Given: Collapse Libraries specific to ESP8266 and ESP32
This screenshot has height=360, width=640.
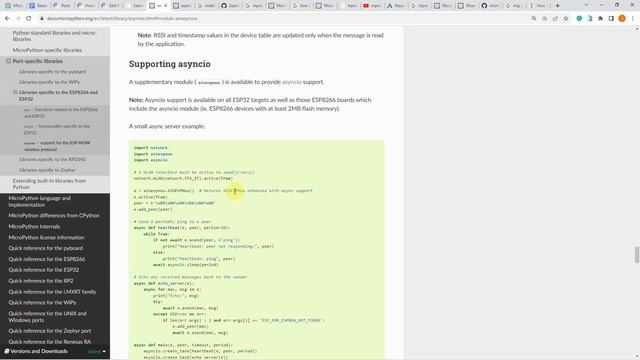Looking at the screenshot, I should tap(15, 92).
